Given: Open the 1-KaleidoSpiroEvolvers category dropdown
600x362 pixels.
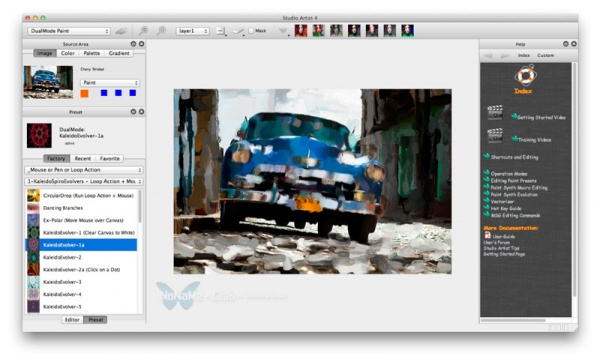Looking at the screenshot, I should (x=84, y=181).
